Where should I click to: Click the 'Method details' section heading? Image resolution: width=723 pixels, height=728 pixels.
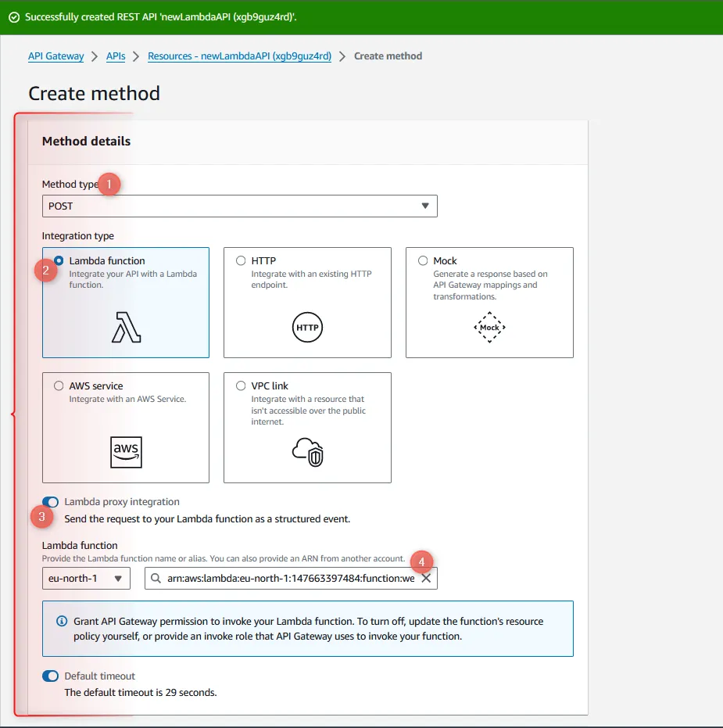tap(86, 141)
